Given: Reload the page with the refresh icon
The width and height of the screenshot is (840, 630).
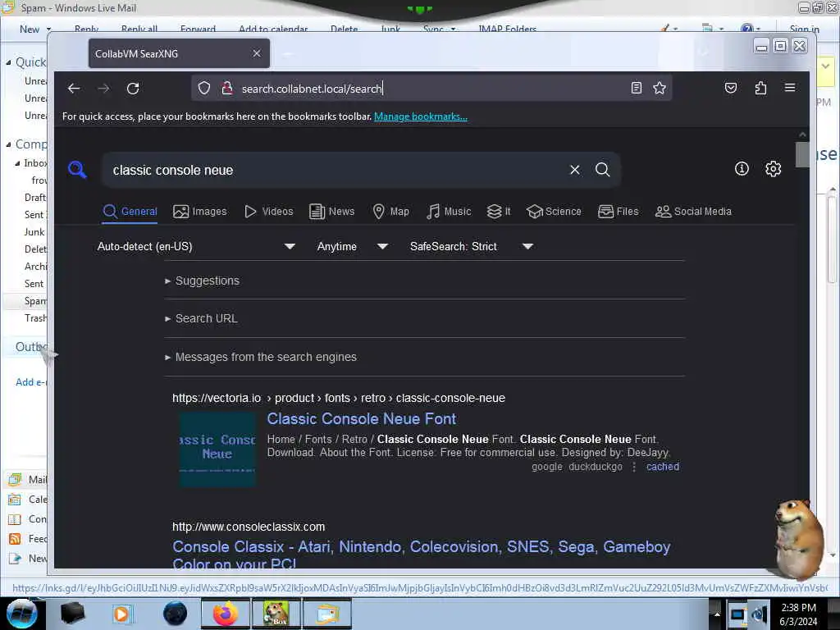Looking at the screenshot, I should (x=133, y=89).
